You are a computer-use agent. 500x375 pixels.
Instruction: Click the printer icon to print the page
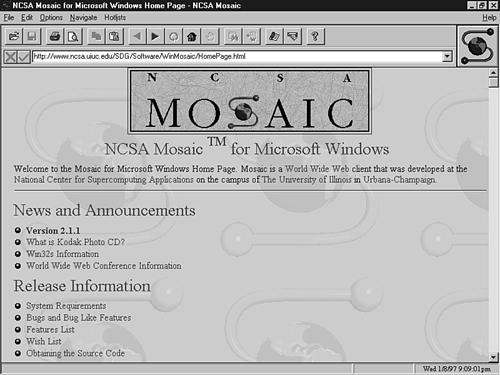coord(55,36)
